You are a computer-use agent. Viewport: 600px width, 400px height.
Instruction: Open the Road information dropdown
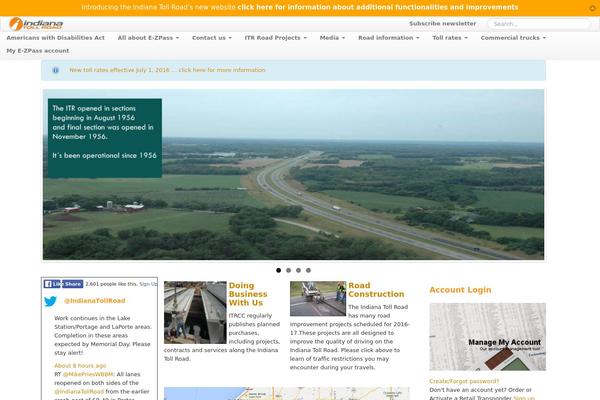388,38
